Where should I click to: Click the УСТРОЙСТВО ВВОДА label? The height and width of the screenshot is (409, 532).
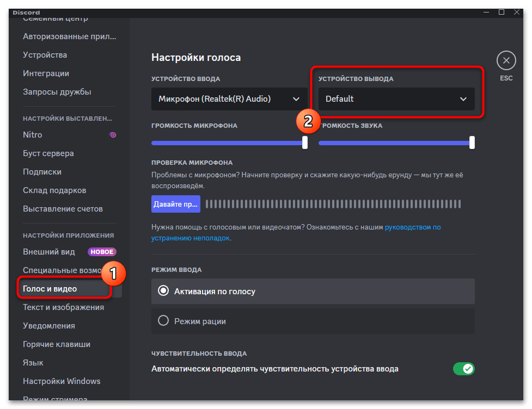point(186,79)
